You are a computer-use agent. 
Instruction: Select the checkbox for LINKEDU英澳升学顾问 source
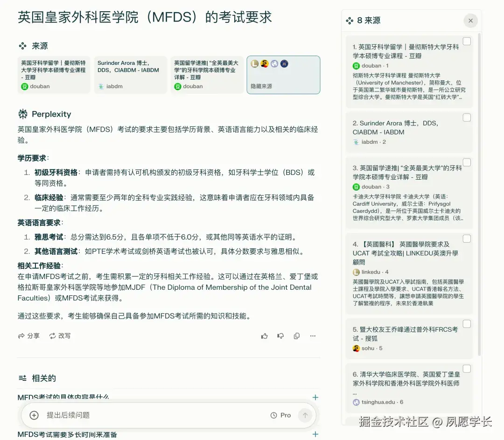pyautogui.click(x=467, y=238)
